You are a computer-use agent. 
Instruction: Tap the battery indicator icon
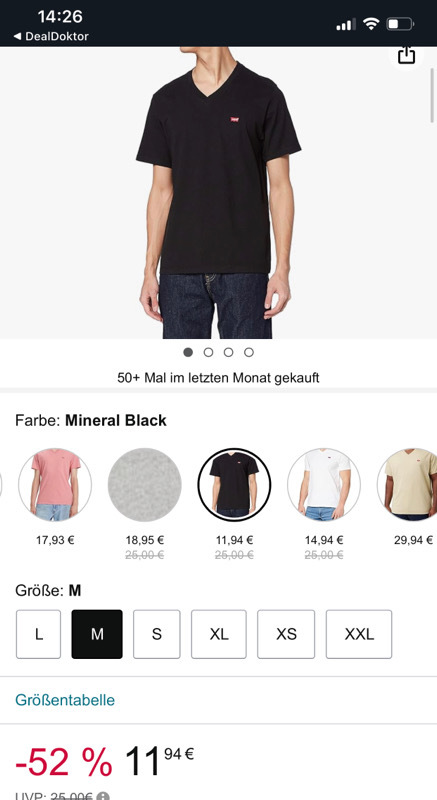click(400, 23)
